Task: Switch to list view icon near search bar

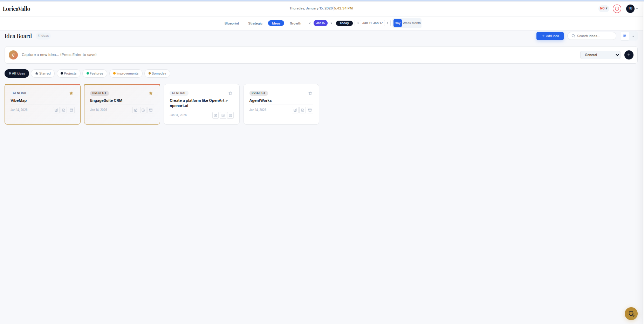Action: tap(634, 36)
